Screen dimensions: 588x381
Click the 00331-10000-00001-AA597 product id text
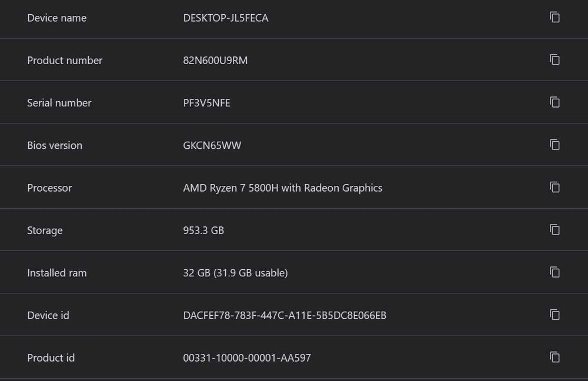click(247, 358)
